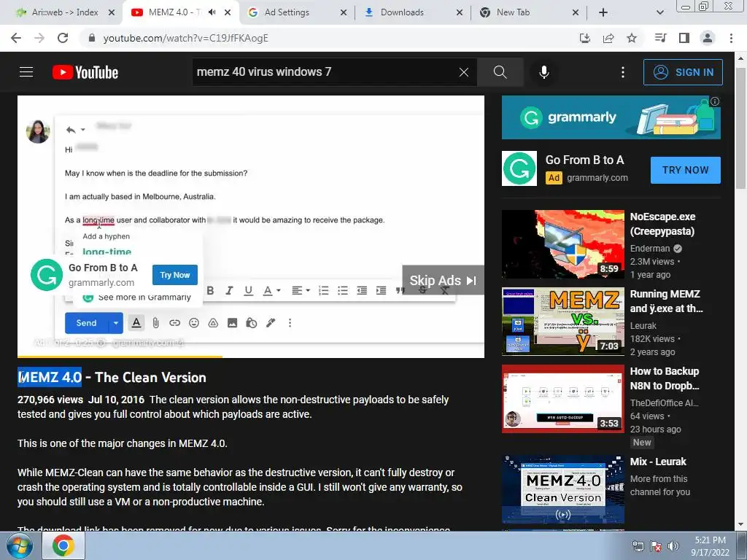Open the Backup N8N video thumbnail
This screenshot has width=747, height=560.
tap(562, 399)
